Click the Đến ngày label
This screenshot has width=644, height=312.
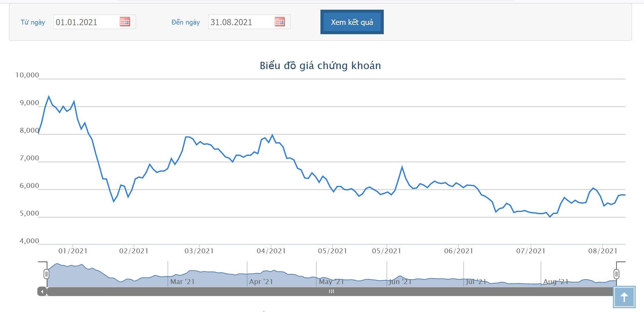click(185, 22)
